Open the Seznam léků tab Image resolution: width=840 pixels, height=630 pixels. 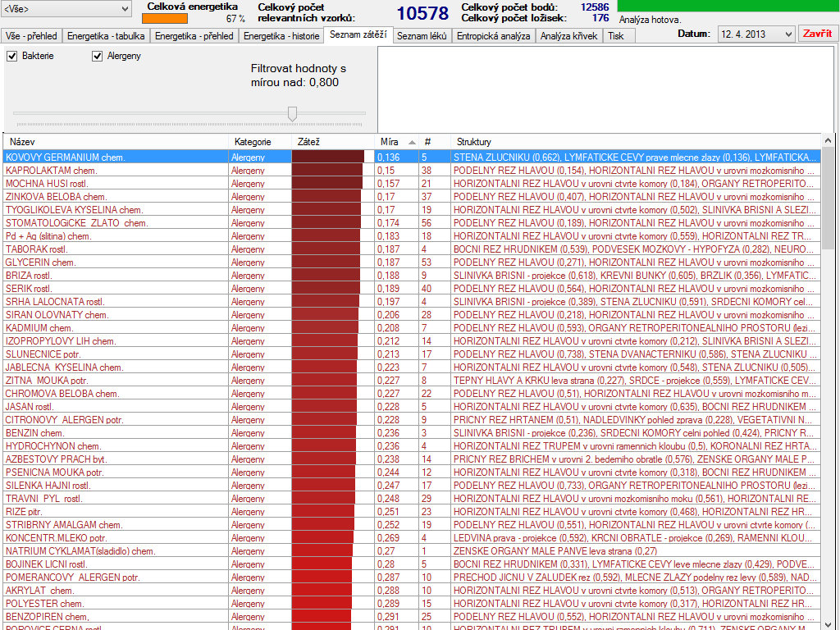click(x=422, y=36)
